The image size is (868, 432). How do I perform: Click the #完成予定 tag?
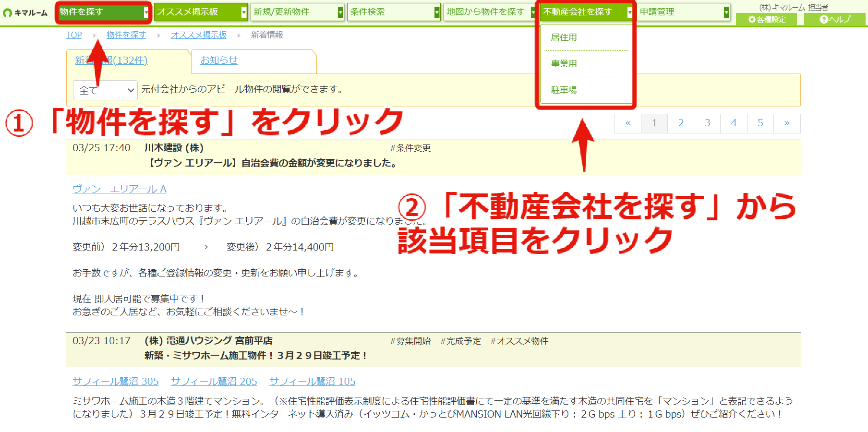[460, 341]
